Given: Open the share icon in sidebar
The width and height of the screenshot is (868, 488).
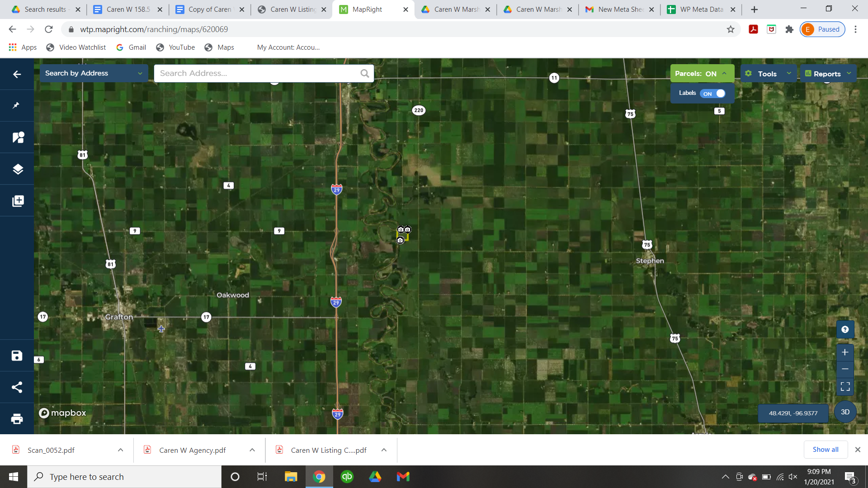Looking at the screenshot, I should [x=17, y=387].
